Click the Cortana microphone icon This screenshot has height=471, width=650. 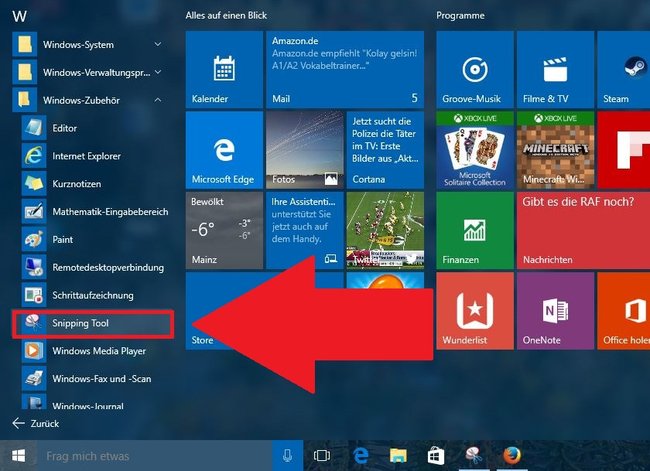287,456
